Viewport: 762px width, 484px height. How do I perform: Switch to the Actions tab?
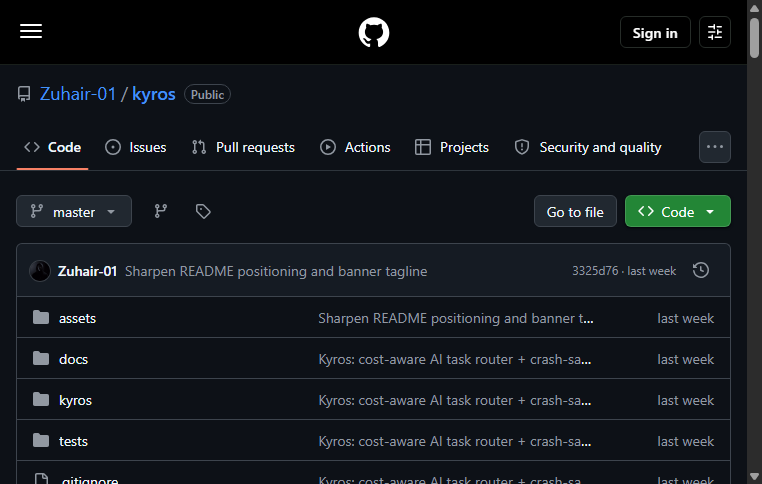355,147
